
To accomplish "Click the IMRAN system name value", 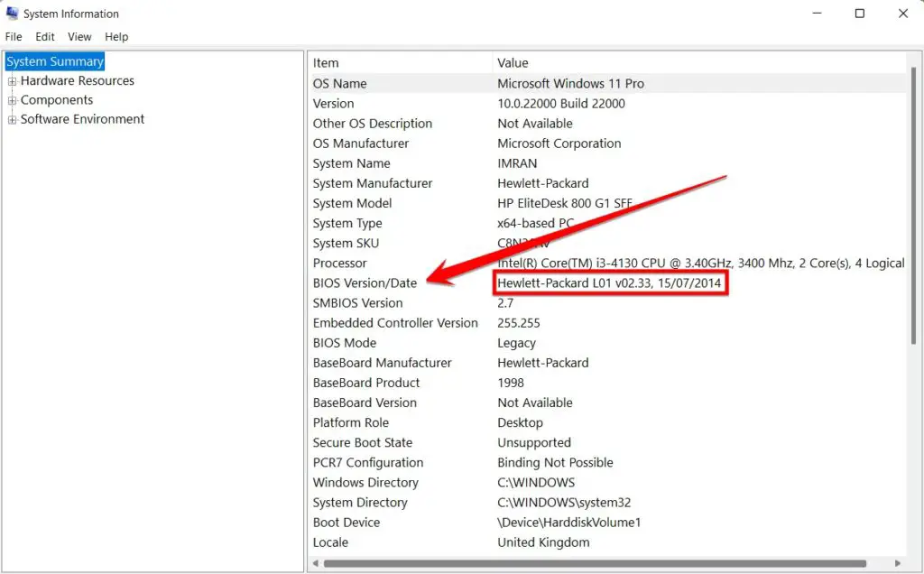I will (x=517, y=164).
